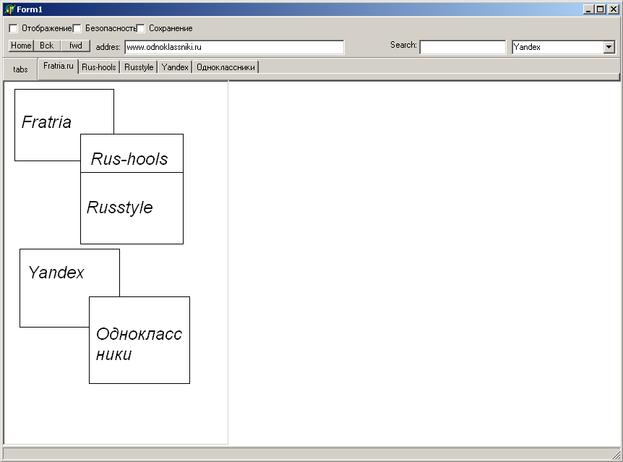Switch to the Fratria.ru tab
Screen dimensions: 623x462
[58, 66]
